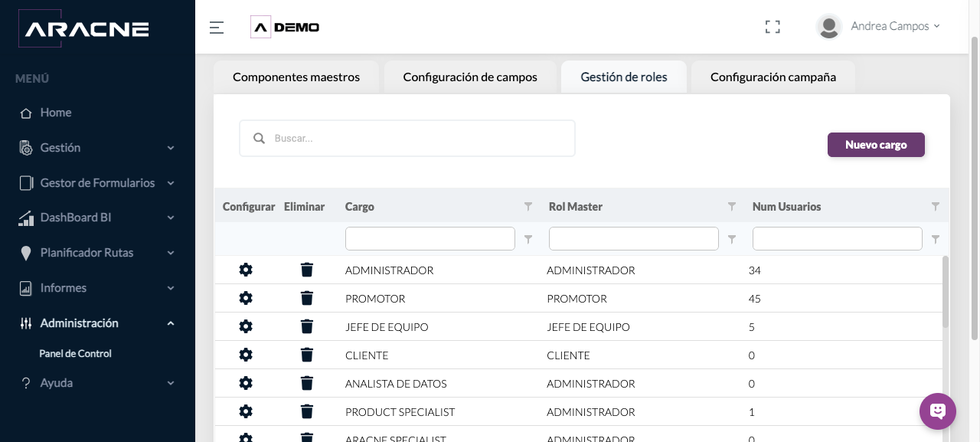Open Panel de Control submenu item
This screenshot has width=980, height=442.
[x=75, y=354]
